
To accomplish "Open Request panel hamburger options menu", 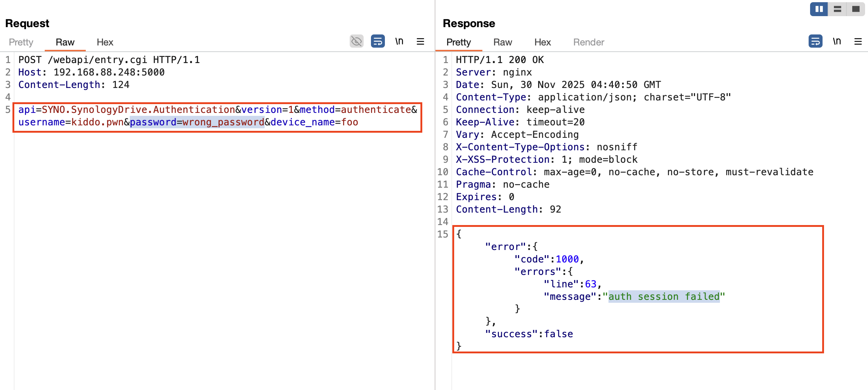I will pyautogui.click(x=420, y=41).
